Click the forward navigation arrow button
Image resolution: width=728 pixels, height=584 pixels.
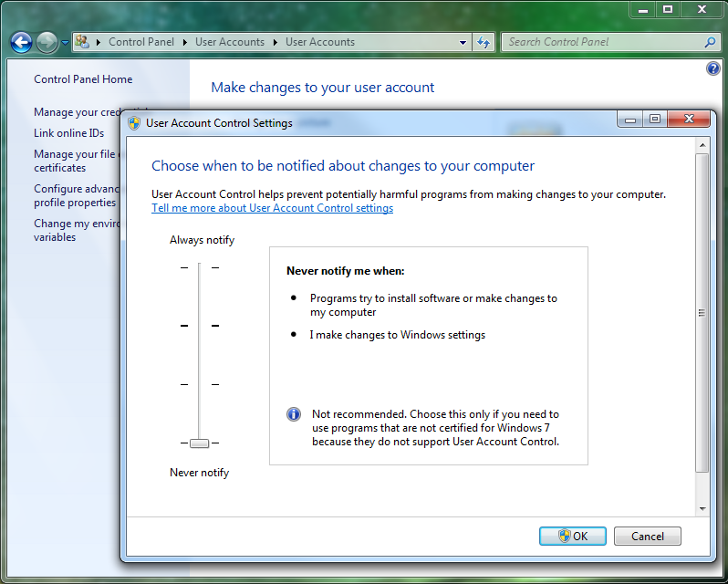click(x=47, y=42)
